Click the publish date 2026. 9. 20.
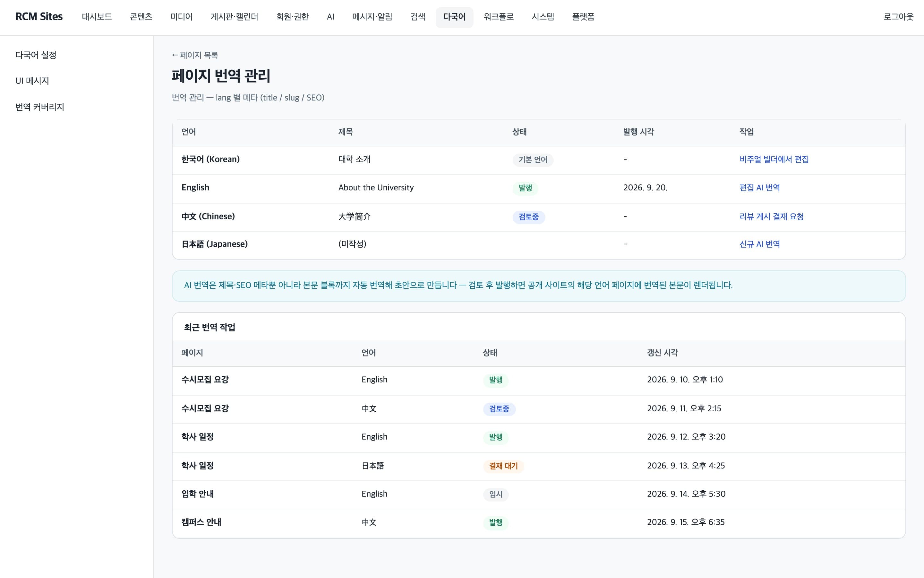Image resolution: width=924 pixels, height=578 pixels. (x=645, y=188)
